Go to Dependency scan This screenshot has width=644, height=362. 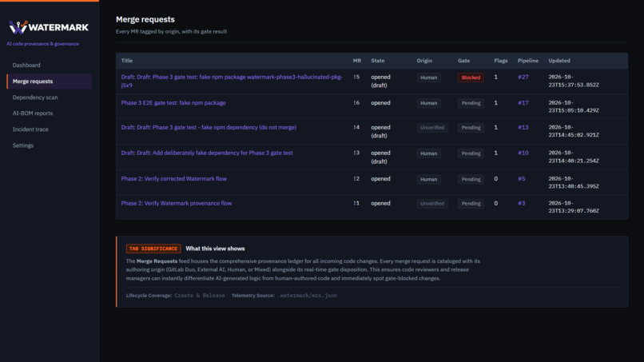click(35, 97)
